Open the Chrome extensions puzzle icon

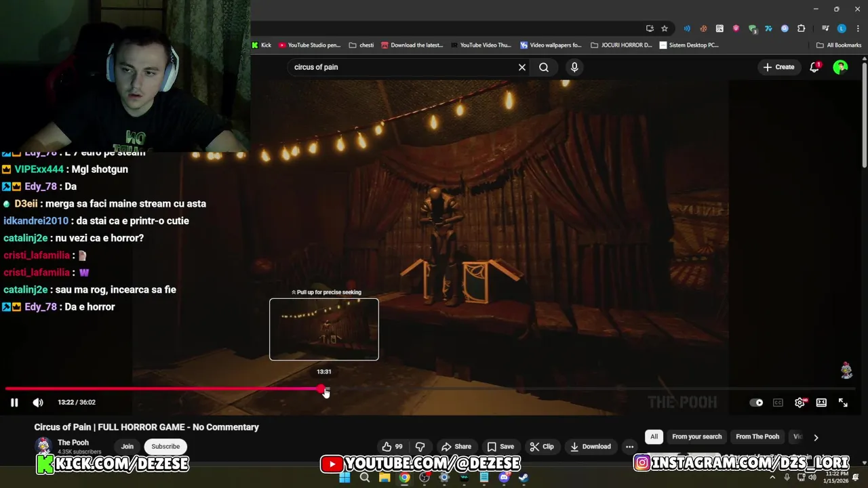pos(801,28)
